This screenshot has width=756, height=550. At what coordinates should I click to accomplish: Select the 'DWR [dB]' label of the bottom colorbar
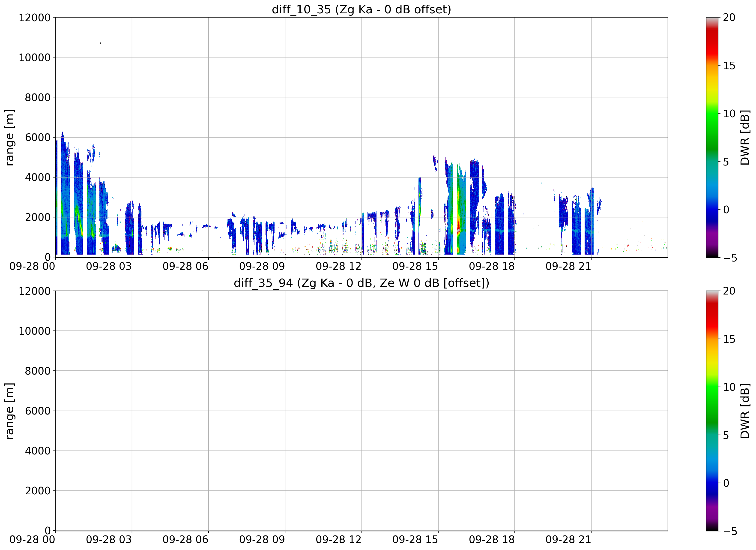click(x=745, y=411)
